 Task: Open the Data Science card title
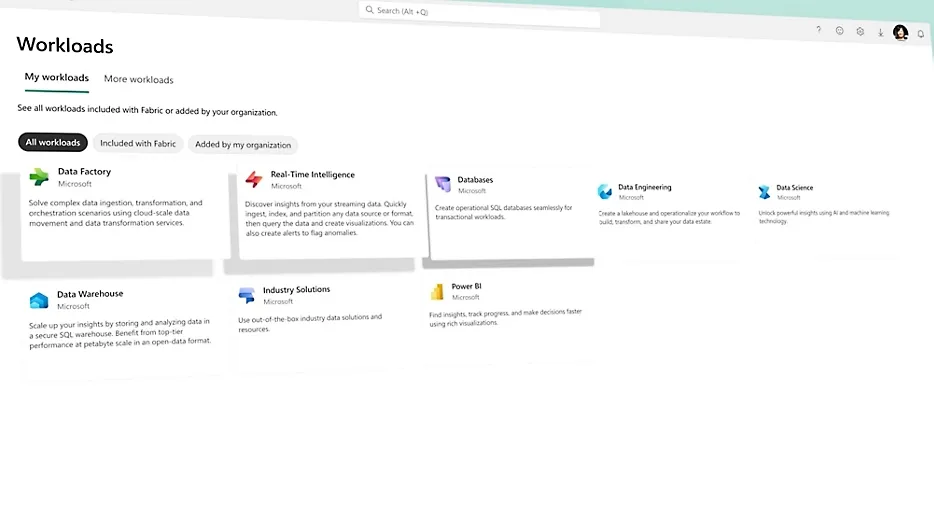(795, 188)
